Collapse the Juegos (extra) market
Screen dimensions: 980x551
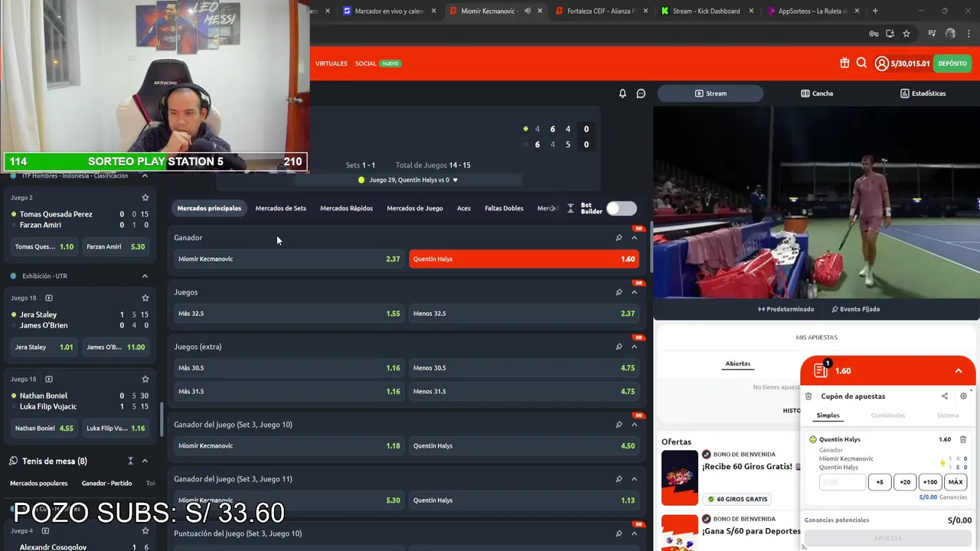pyautogui.click(x=634, y=347)
